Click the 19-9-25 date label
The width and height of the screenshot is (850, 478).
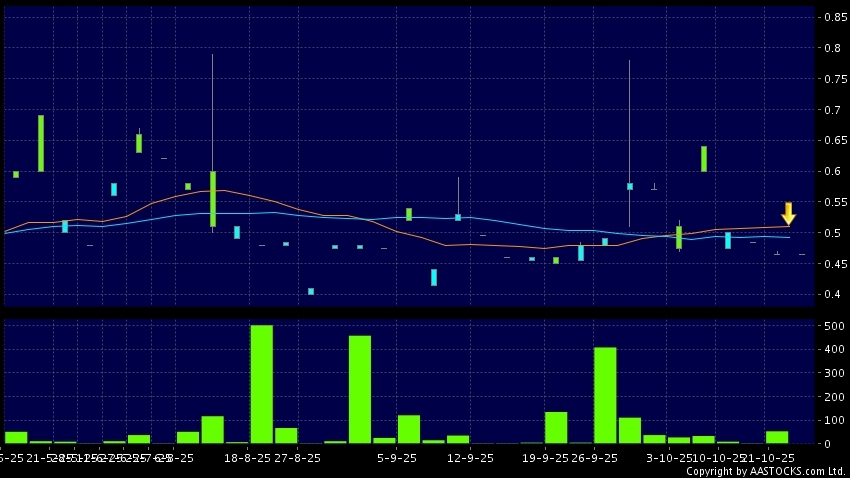[x=544, y=457]
